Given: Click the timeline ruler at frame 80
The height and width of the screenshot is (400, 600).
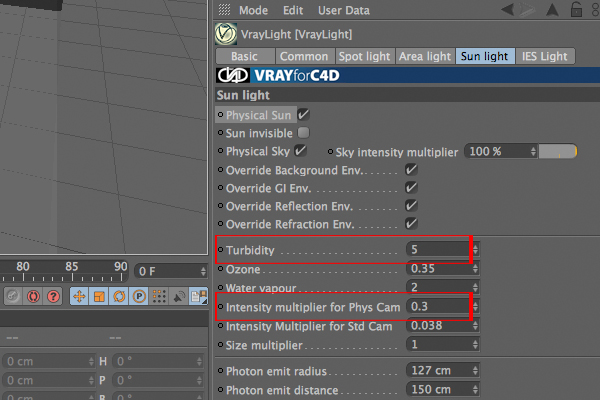Looking at the screenshot, I should (x=23, y=271).
